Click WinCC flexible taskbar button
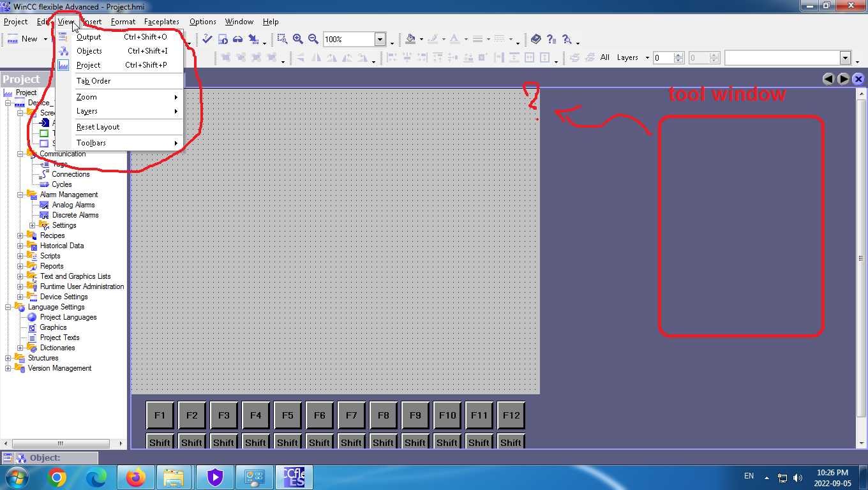The height and width of the screenshot is (490, 868). (x=294, y=477)
